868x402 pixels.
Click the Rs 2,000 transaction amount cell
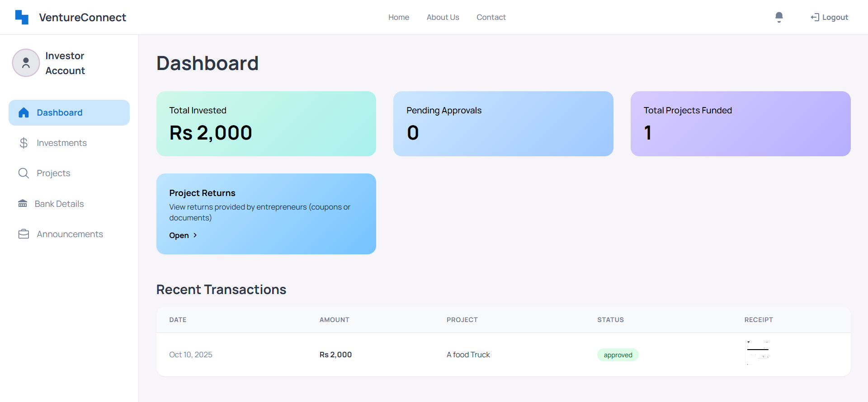pyautogui.click(x=335, y=355)
